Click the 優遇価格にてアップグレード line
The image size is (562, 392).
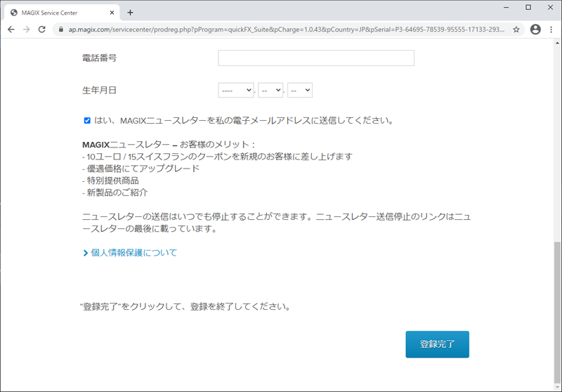tap(141, 169)
